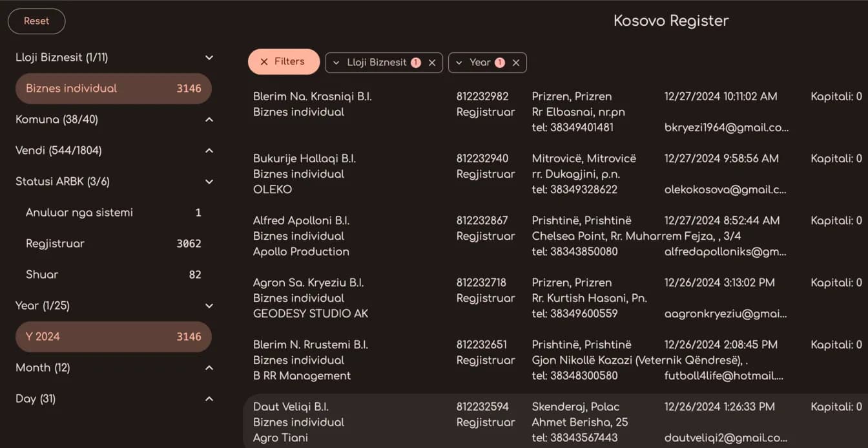Viewport: 868px width, 448px height.
Task: Collapse the Lloji Biznesit sidebar section
Action: coord(209,58)
